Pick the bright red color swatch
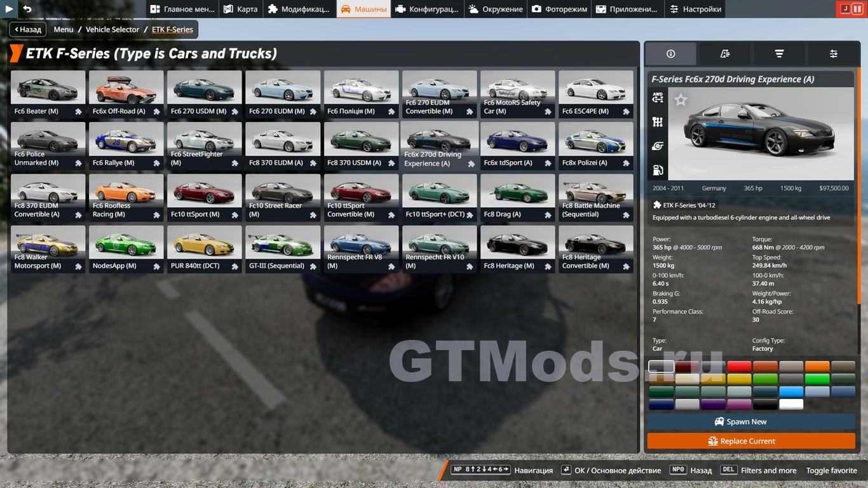Image resolution: width=868 pixels, height=488 pixels. click(x=739, y=367)
